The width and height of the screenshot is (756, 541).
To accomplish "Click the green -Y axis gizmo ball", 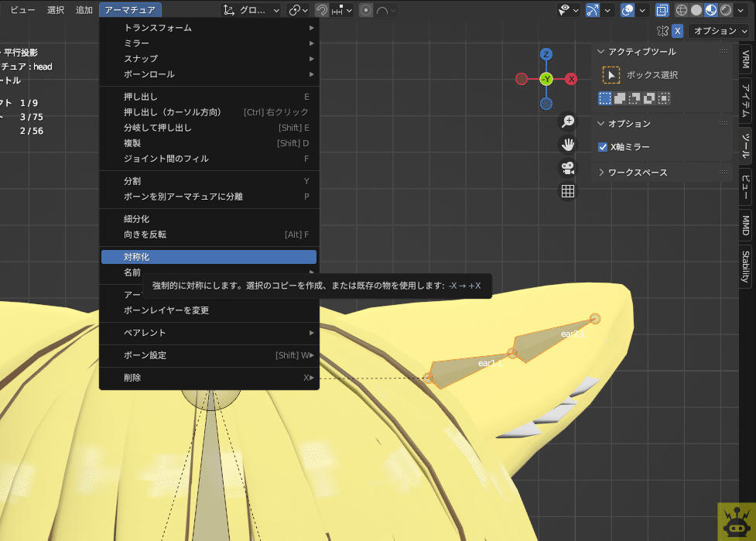I will click(546, 79).
